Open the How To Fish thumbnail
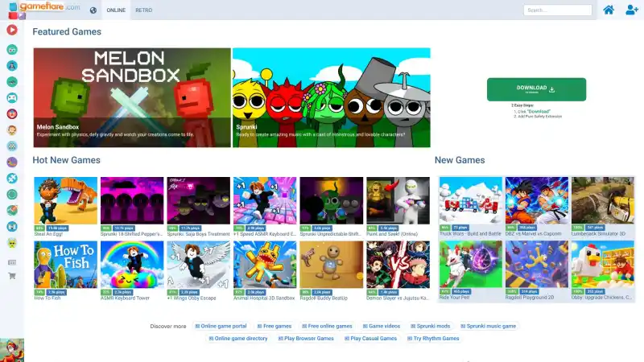 (x=66, y=265)
